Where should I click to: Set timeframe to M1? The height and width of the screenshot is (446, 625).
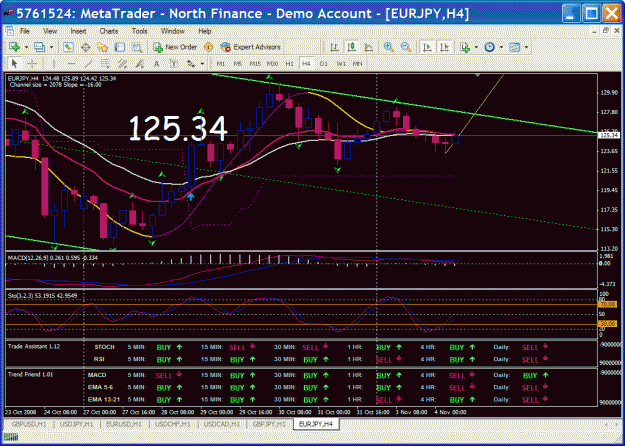(220, 64)
